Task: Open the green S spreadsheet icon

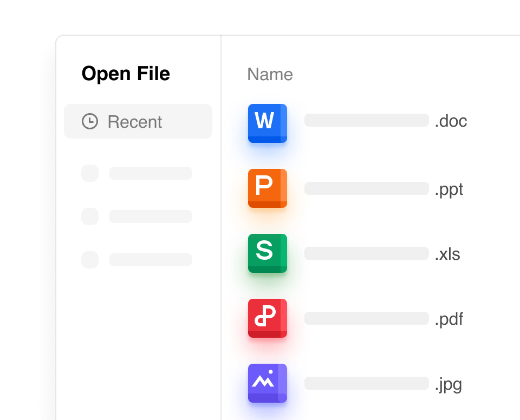Action: pos(267,253)
